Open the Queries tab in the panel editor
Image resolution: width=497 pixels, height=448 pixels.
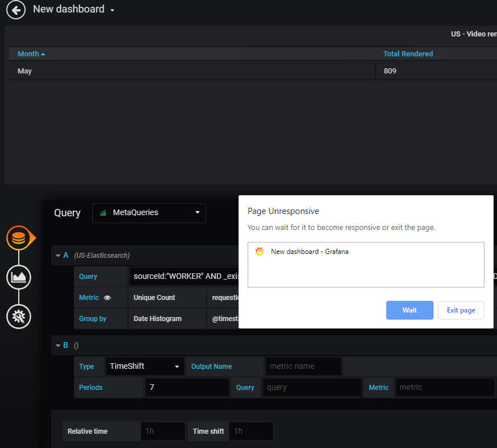click(x=19, y=238)
